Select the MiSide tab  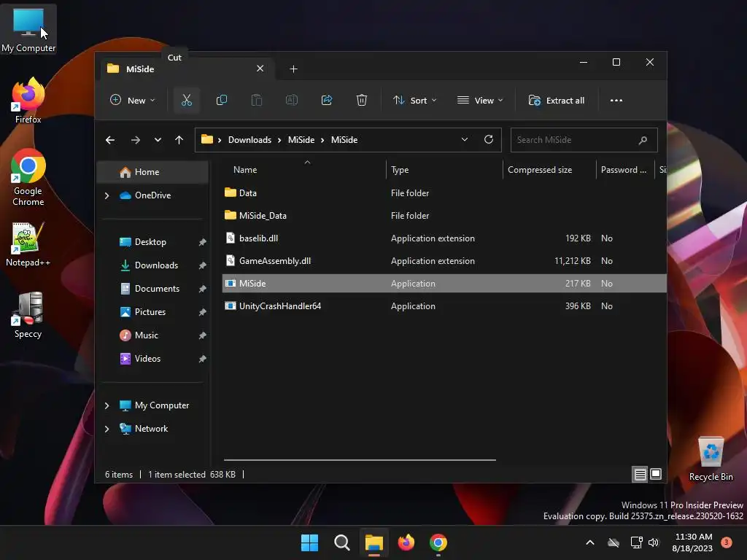point(186,69)
